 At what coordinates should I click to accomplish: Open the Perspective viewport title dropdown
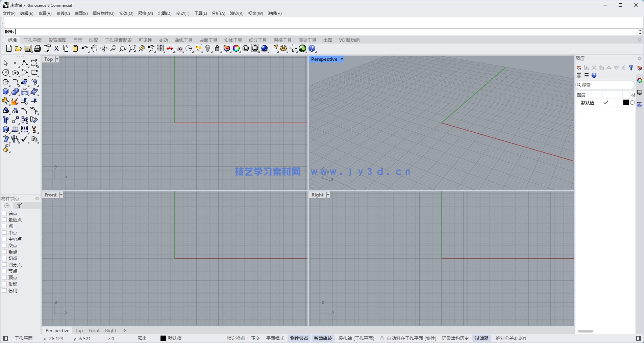(342, 59)
